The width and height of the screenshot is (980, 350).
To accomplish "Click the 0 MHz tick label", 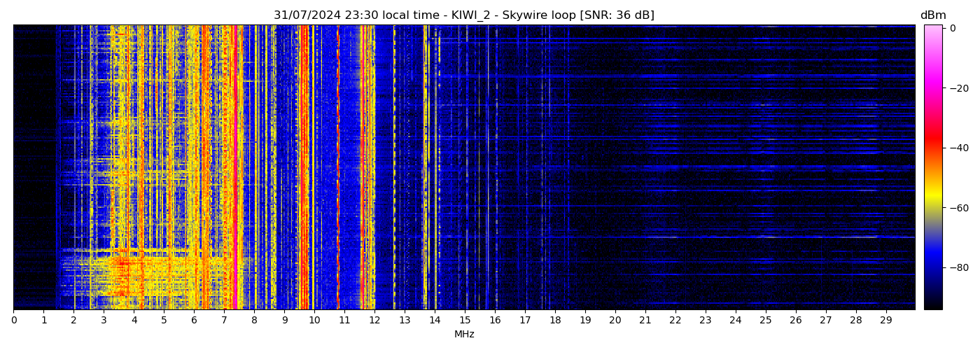I will click(13, 321).
